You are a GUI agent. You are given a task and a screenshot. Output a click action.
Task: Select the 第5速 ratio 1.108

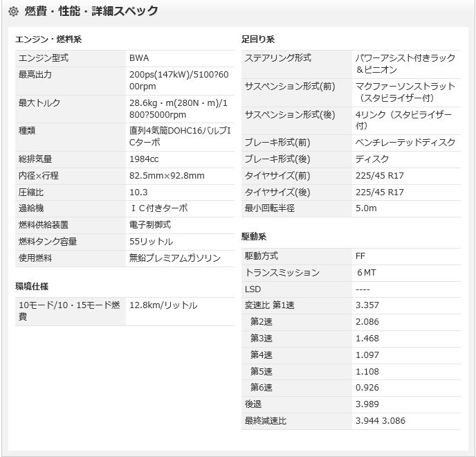[367, 371]
